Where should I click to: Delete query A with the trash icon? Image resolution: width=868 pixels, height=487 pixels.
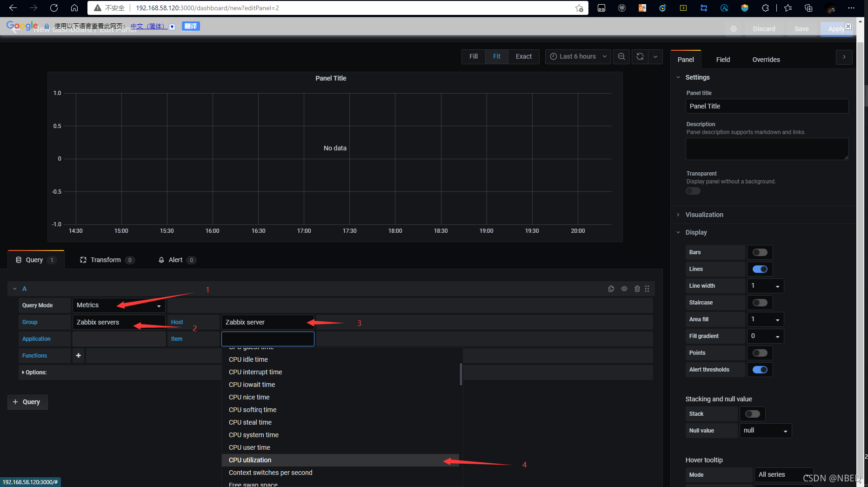[x=637, y=289]
